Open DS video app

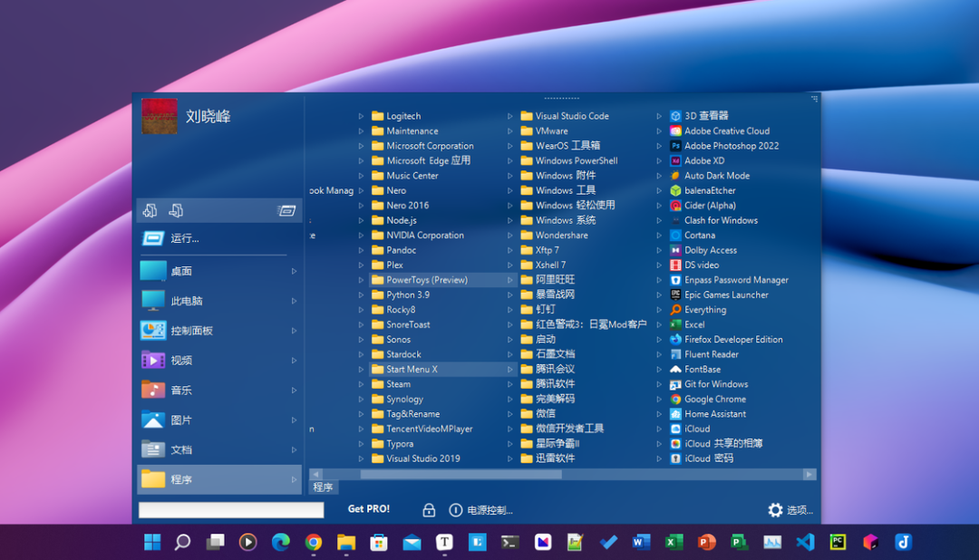point(694,265)
